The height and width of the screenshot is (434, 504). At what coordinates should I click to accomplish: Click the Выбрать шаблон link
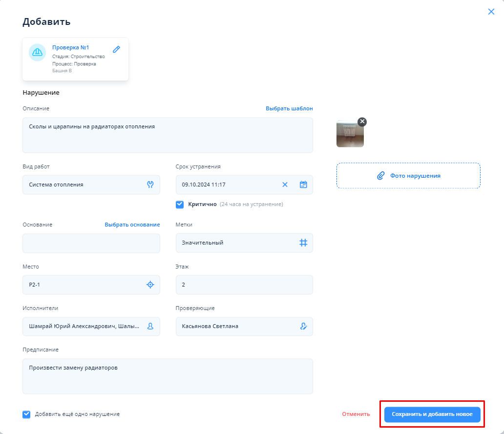click(289, 108)
